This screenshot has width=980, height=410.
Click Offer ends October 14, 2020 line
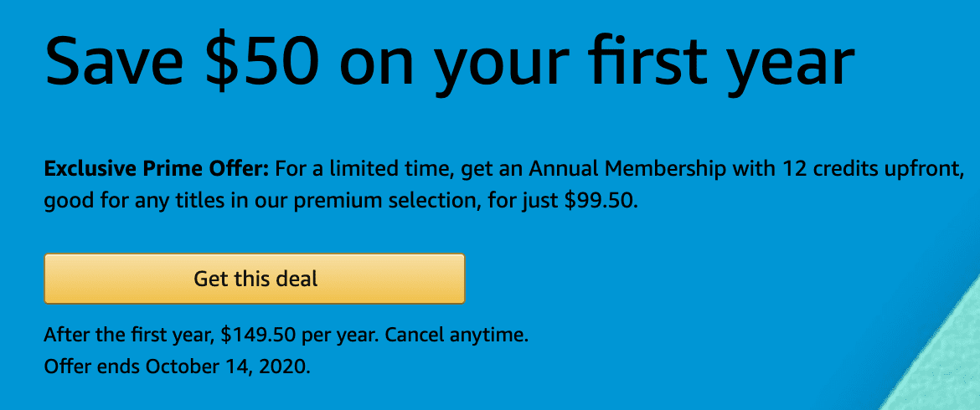pyautogui.click(x=177, y=366)
